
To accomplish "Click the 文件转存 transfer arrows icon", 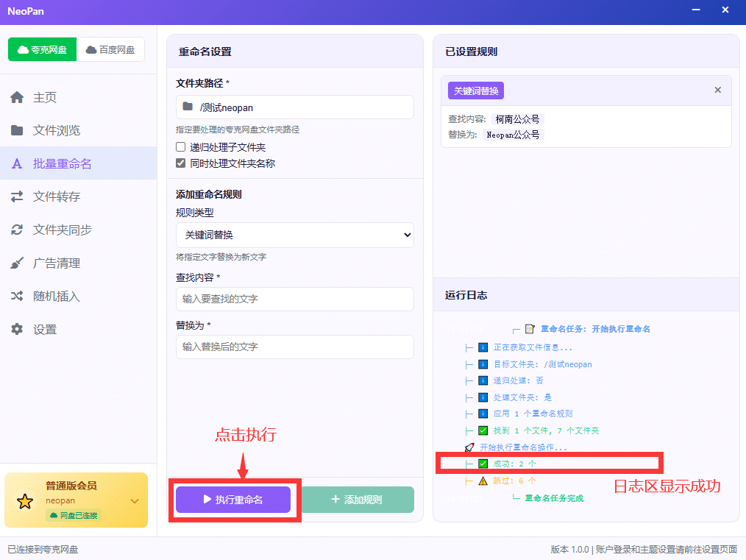I will [17, 196].
